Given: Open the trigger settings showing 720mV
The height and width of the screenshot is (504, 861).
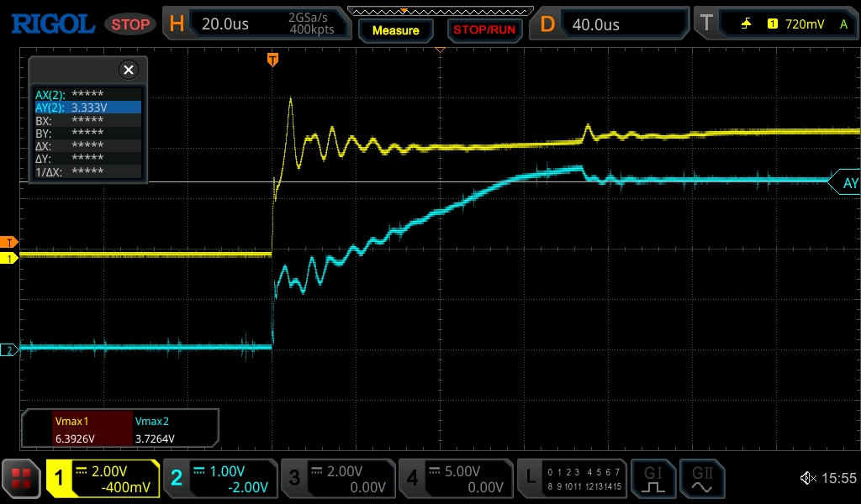Looking at the screenshot, I should coord(774,24).
